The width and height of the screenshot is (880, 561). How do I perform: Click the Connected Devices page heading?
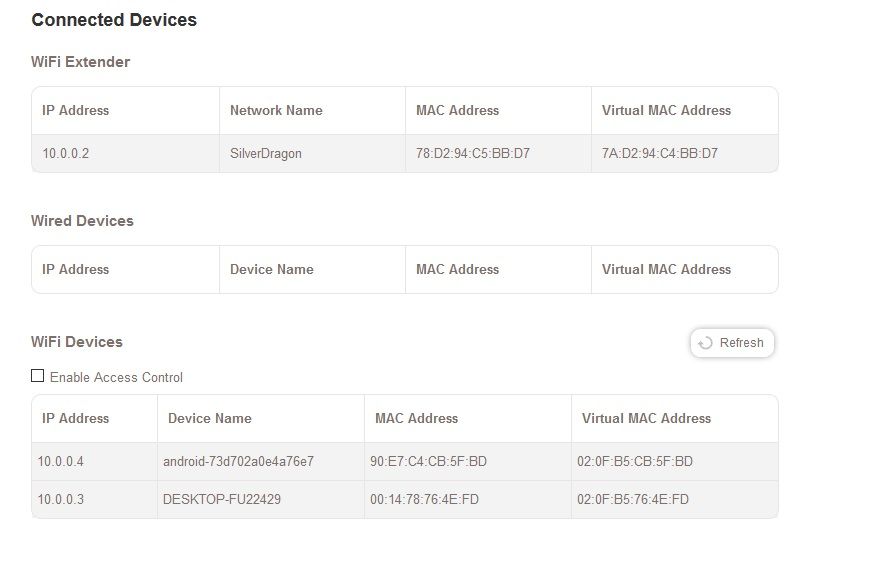(114, 20)
